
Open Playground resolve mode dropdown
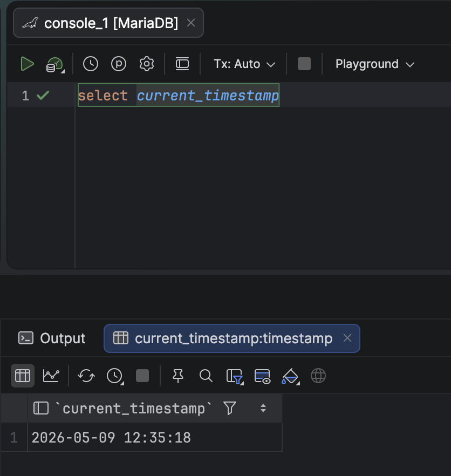375,64
